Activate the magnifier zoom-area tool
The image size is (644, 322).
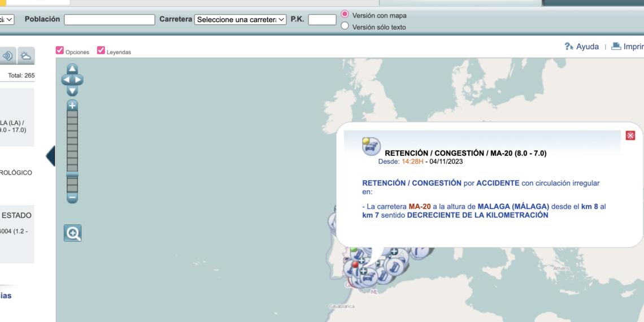click(72, 233)
